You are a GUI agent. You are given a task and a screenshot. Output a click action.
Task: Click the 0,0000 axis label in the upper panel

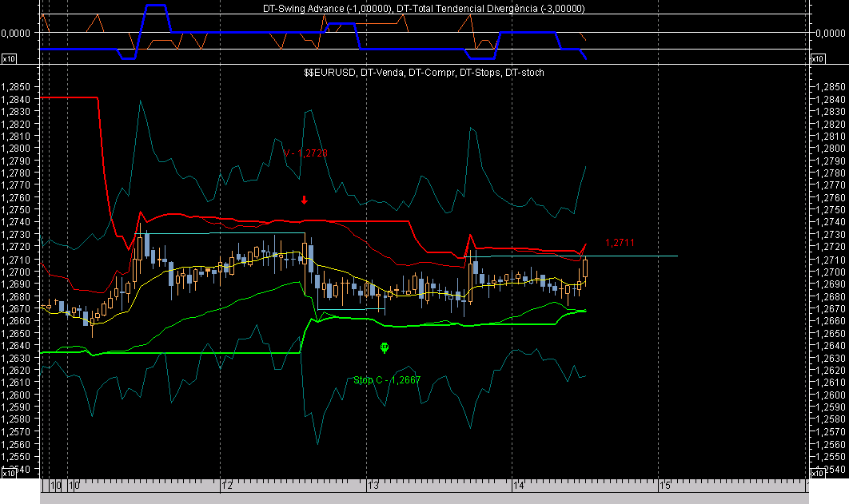click(x=16, y=33)
